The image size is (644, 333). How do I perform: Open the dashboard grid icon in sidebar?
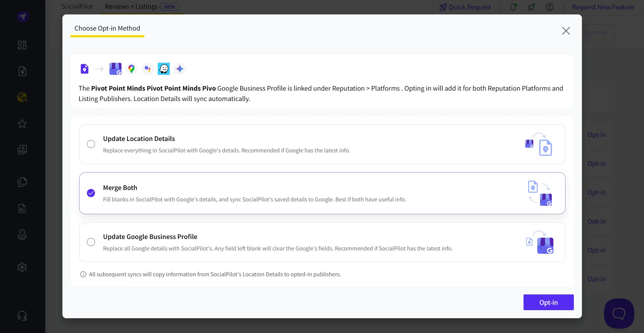point(22,45)
